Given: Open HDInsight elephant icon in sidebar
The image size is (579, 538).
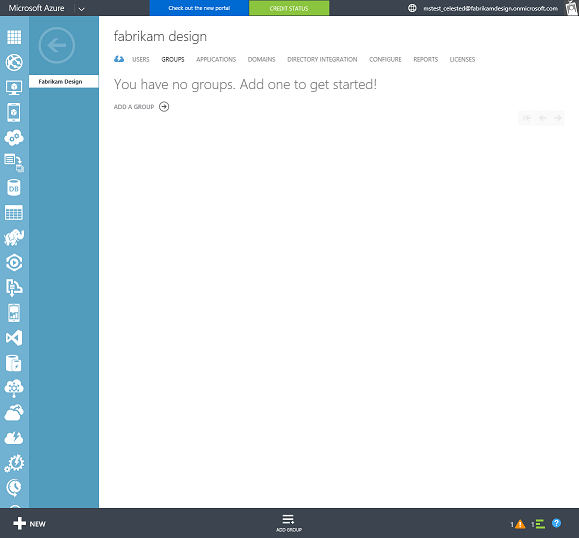Looking at the screenshot, I should tap(14, 237).
